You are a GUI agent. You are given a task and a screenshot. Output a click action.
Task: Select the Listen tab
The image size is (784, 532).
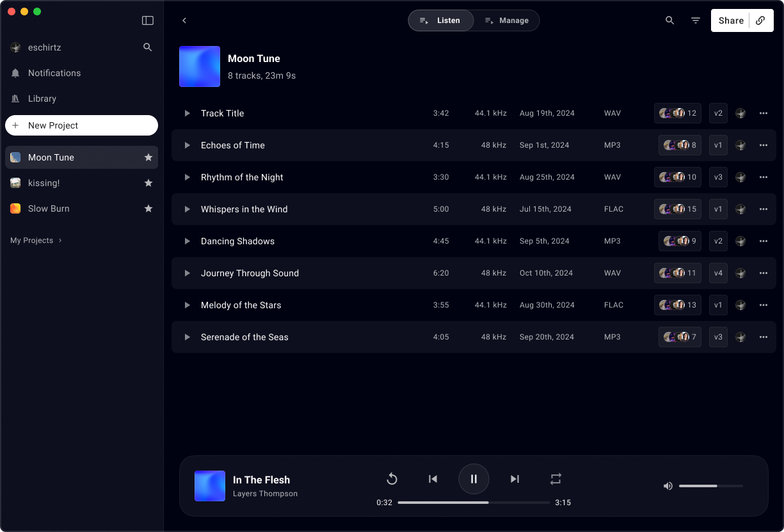441,20
